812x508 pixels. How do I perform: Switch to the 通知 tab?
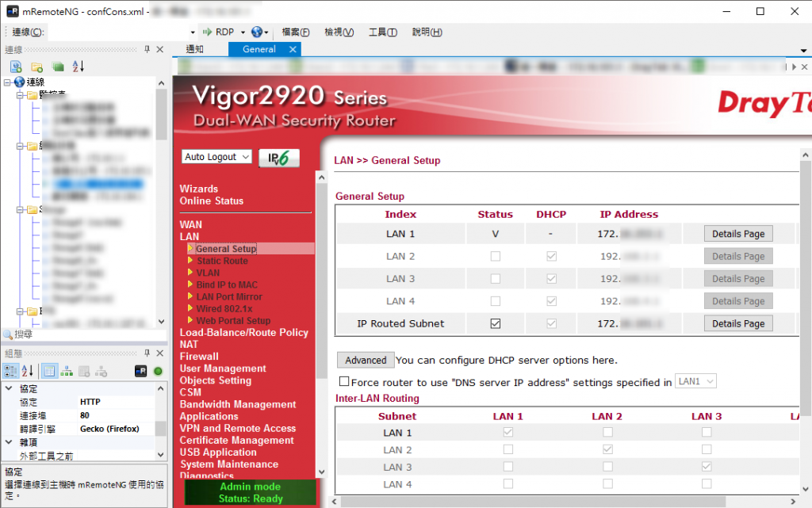[x=195, y=49]
